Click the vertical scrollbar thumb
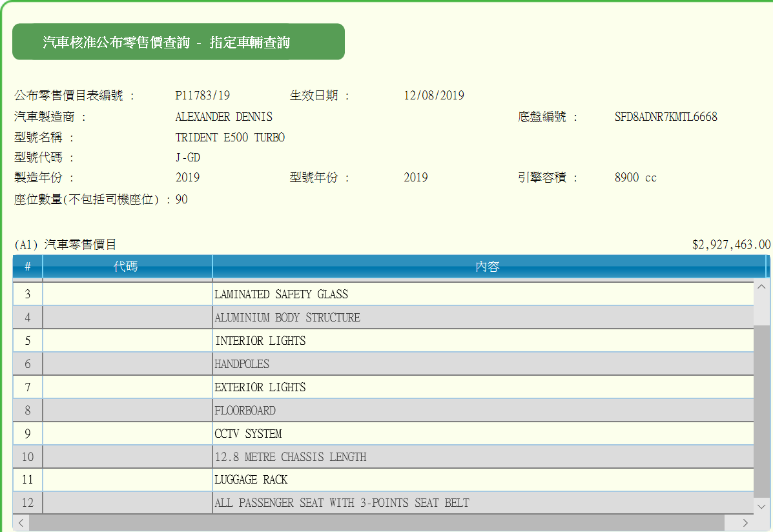The image size is (773, 532). point(761,412)
